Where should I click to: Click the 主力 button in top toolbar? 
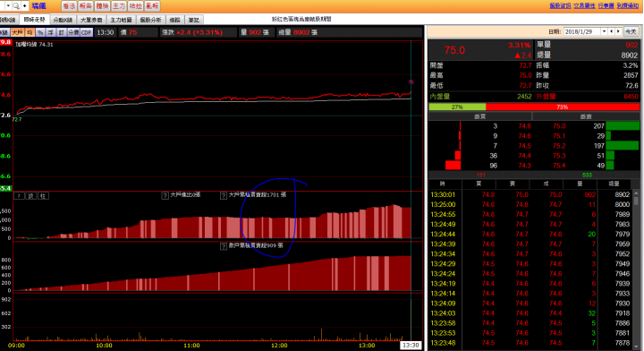[x=119, y=5]
